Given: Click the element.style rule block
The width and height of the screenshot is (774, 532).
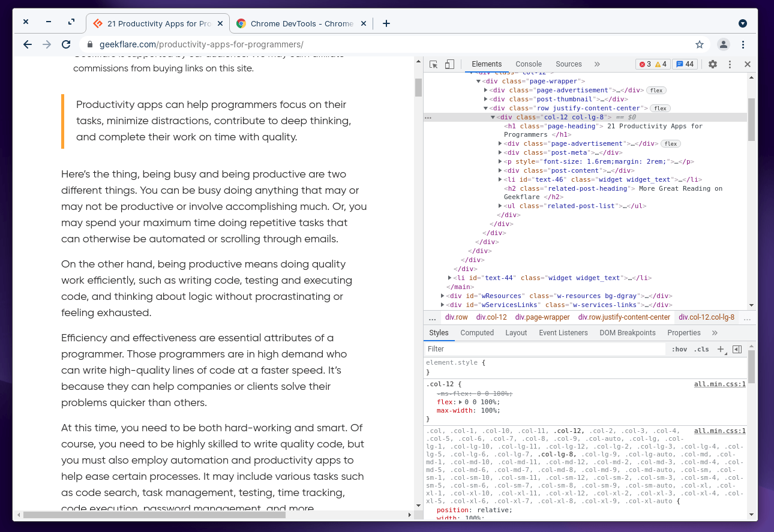Looking at the screenshot, I should pos(585,368).
